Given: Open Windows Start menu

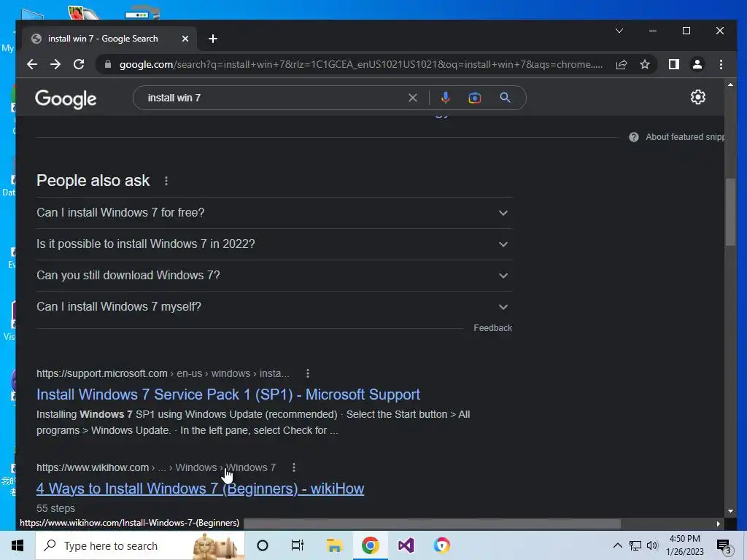Looking at the screenshot, I should (x=18, y=545).
